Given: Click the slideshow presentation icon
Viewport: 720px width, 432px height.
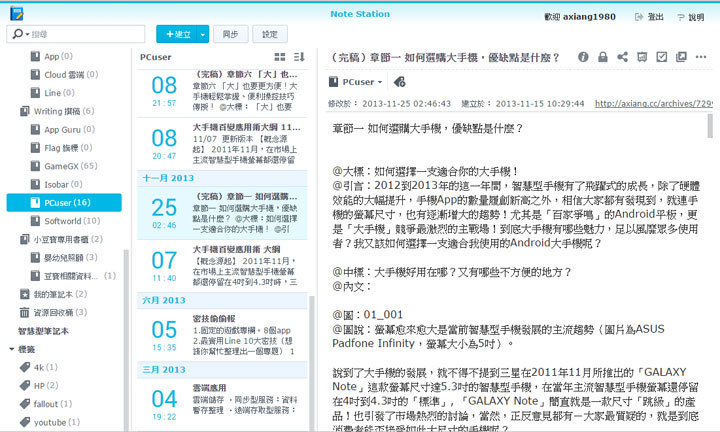Looking at the screenshot, I should click(642, 57).
